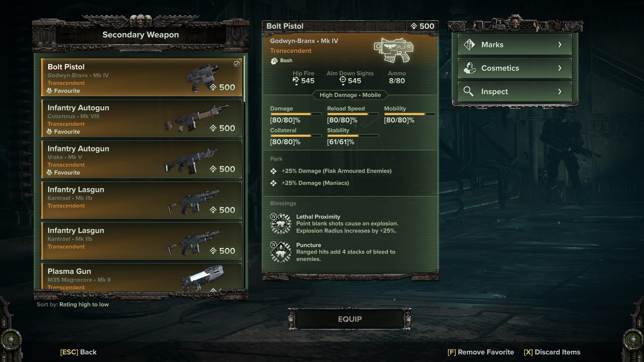The width and height of the screenshot is (644, 362).
Task: Click the equipped checkmark on Bolt Pistol
Action: click(x=237, y=64)
